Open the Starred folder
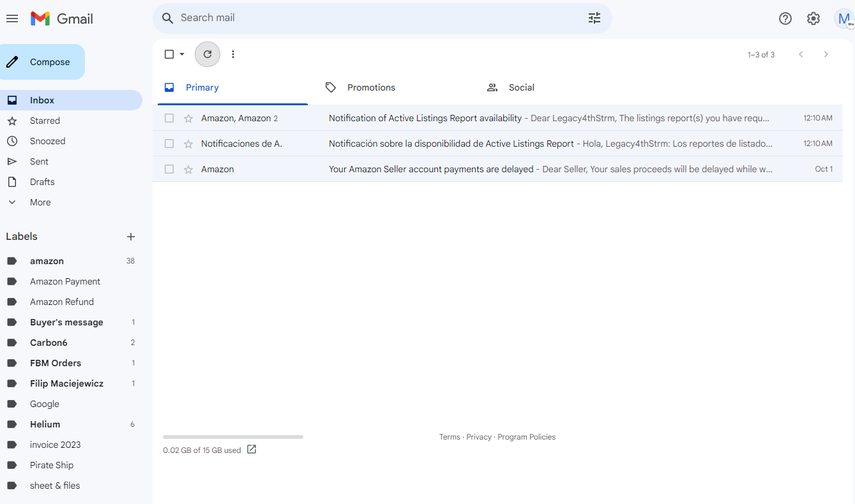The image size is (855, 504). [71, 121]
